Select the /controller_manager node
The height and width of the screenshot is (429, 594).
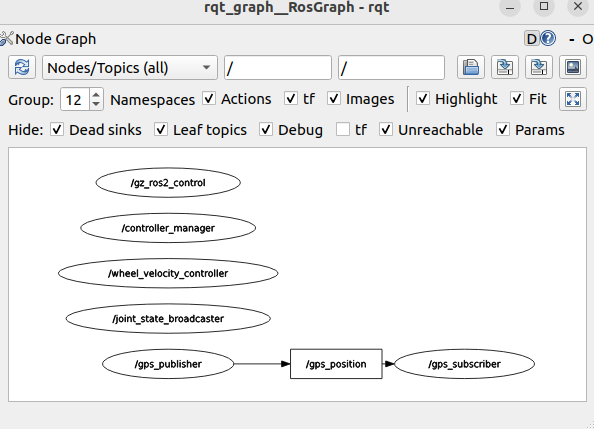coord(168,228)
